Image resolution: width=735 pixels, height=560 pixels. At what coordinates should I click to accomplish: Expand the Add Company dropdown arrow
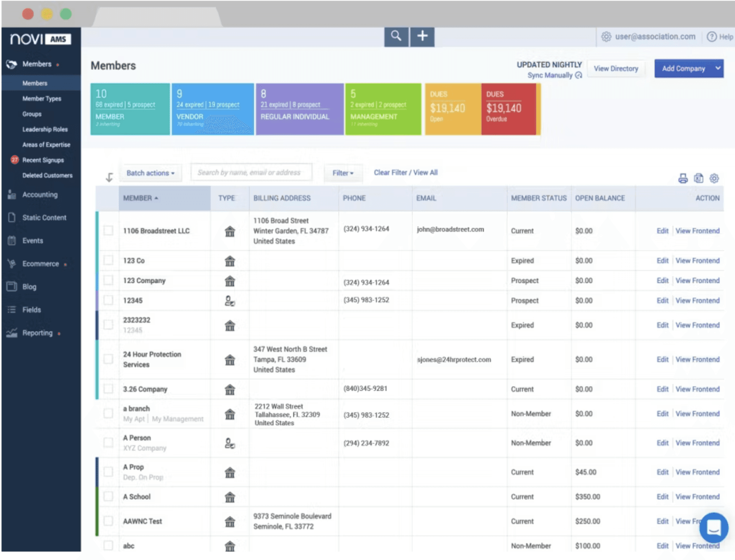pos(718,68)
